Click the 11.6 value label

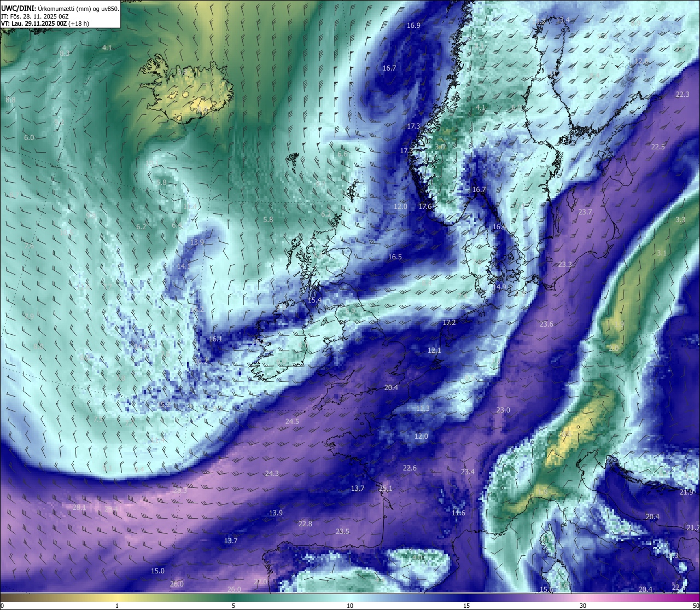point(458,513)
